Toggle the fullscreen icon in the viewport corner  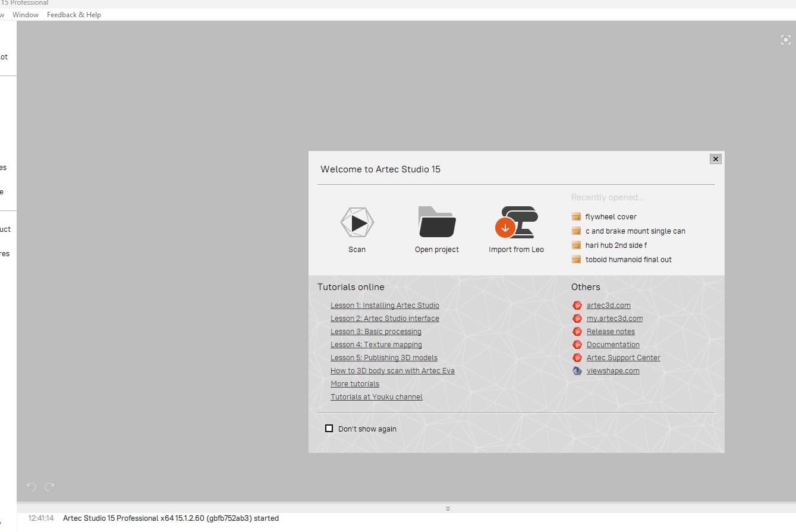pyautogui.click(x=786, y=40)
